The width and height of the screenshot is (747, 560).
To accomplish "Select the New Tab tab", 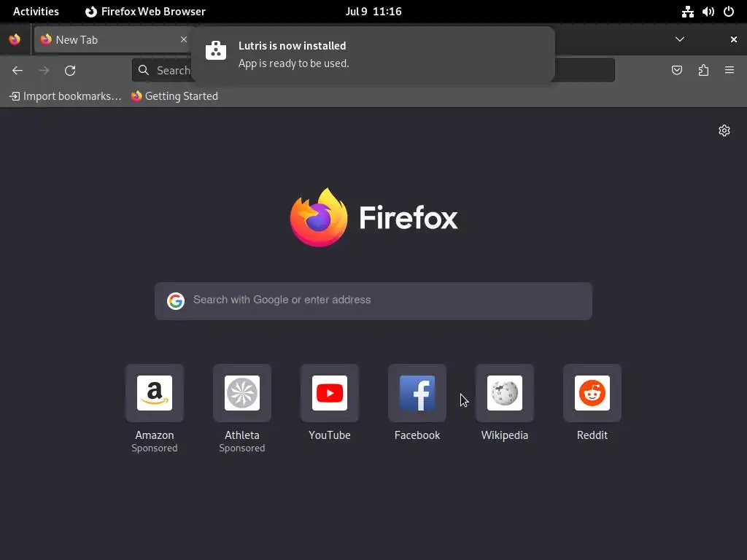I will tap(113, 39).
